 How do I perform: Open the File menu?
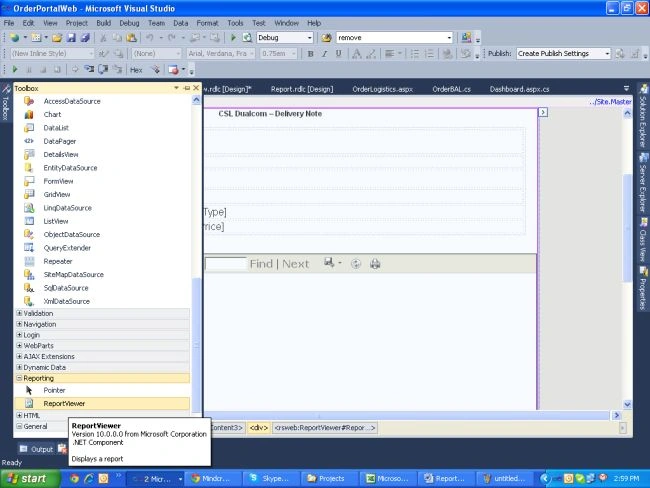click(x=9, y=23)
